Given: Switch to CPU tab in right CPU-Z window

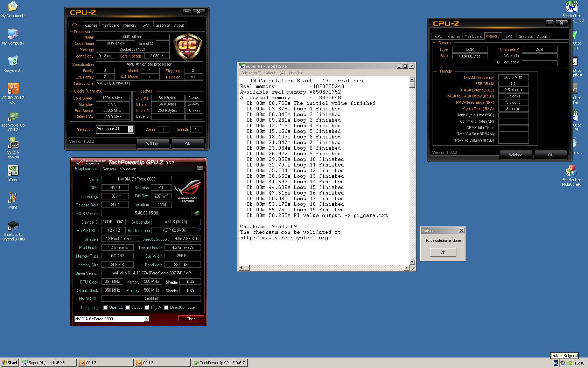Looking at the screenshot, I should pos(439,36).
